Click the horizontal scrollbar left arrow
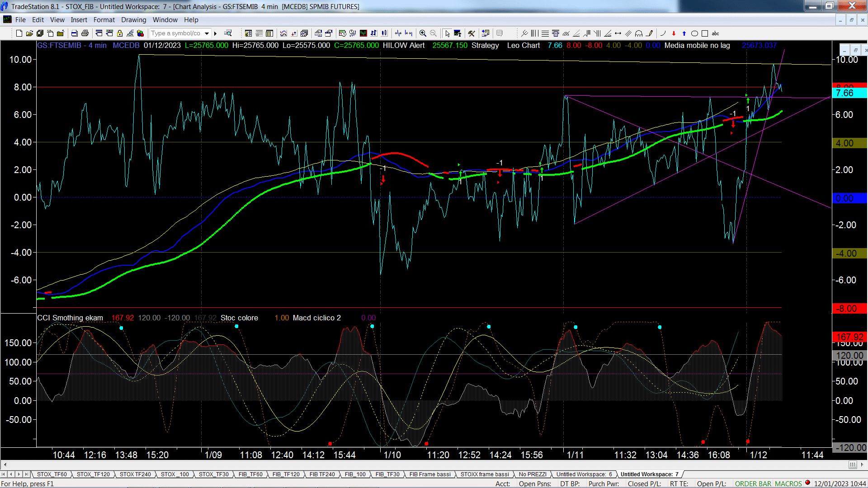 [x=5, y=465]
